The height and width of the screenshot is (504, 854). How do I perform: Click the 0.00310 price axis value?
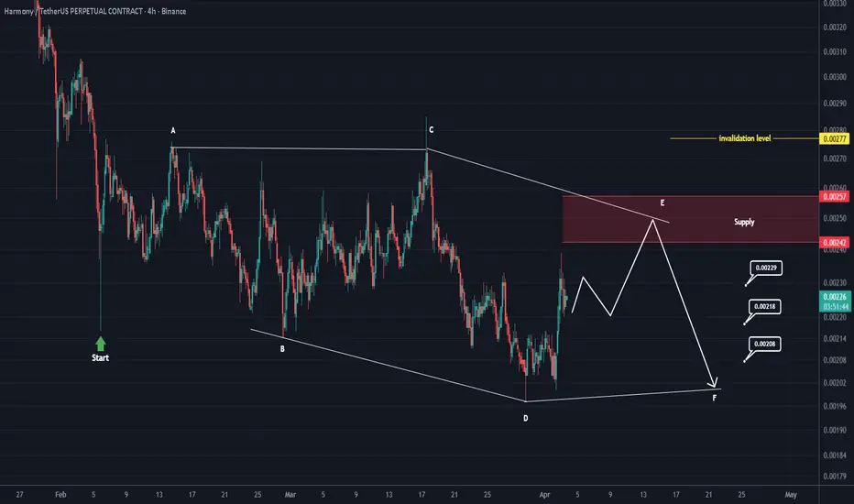tap(835, 51)
